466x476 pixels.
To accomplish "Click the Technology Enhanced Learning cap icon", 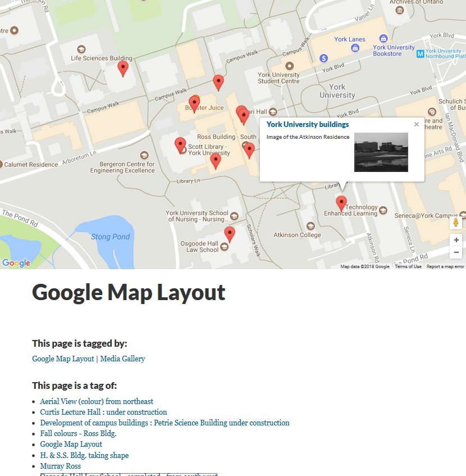I will (x=383, y=210).
